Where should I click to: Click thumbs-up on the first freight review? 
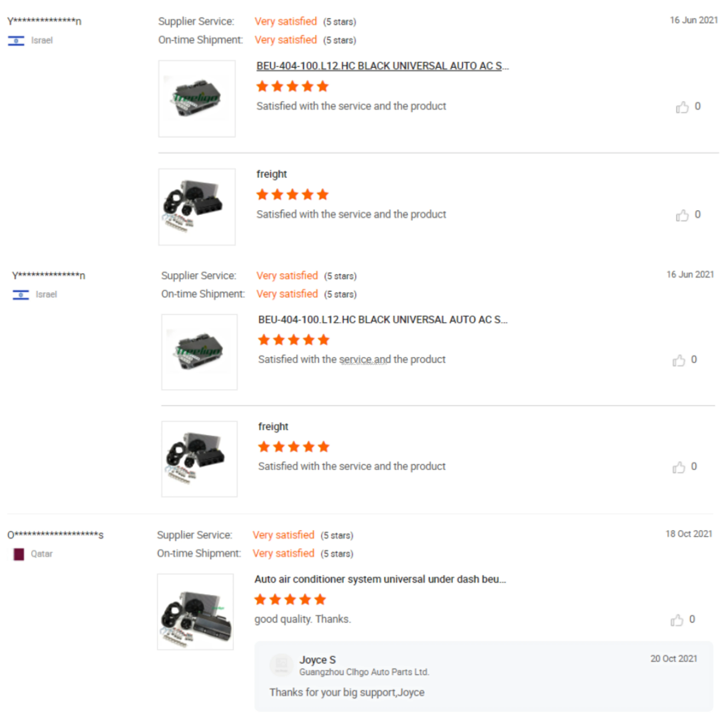[682, 215]
